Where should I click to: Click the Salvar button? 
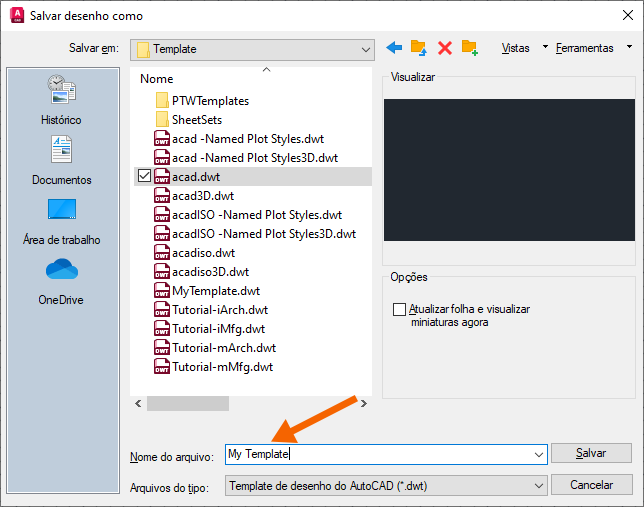tap(591, 453)
